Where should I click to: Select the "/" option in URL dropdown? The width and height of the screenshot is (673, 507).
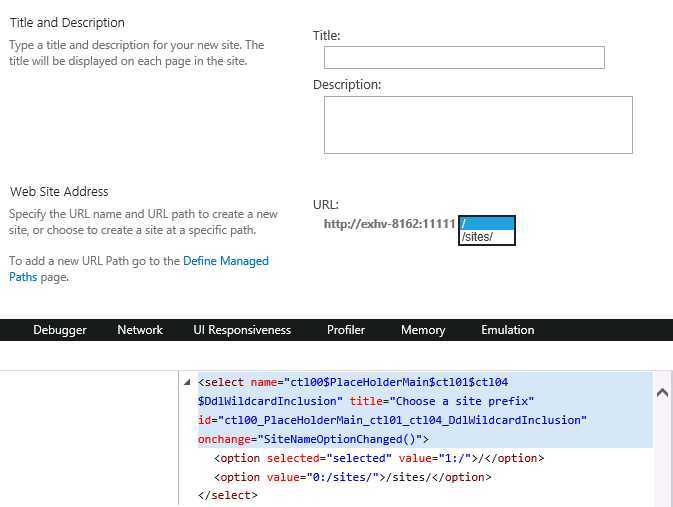click(x=487, y=224)
